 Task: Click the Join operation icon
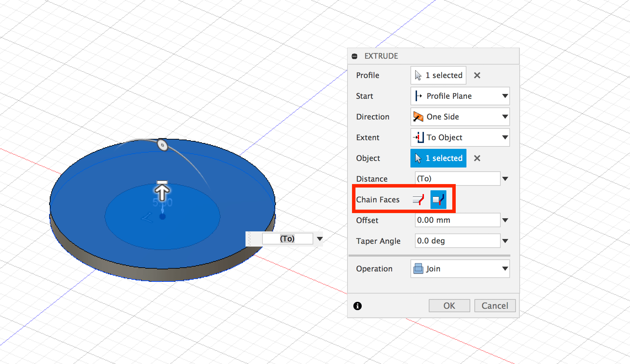pos(419,269)
